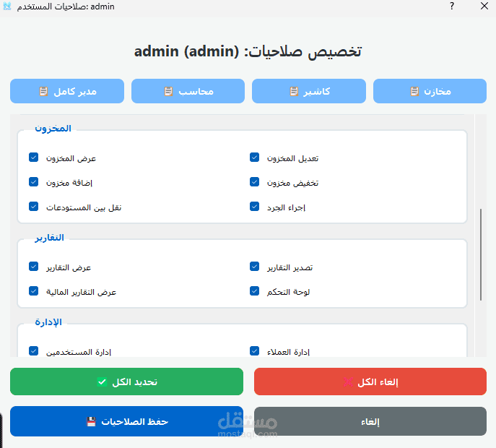The image size is (496, 448).
Task: Click the permissions list vertical scrollbar
Action: [x=482, y=254]
